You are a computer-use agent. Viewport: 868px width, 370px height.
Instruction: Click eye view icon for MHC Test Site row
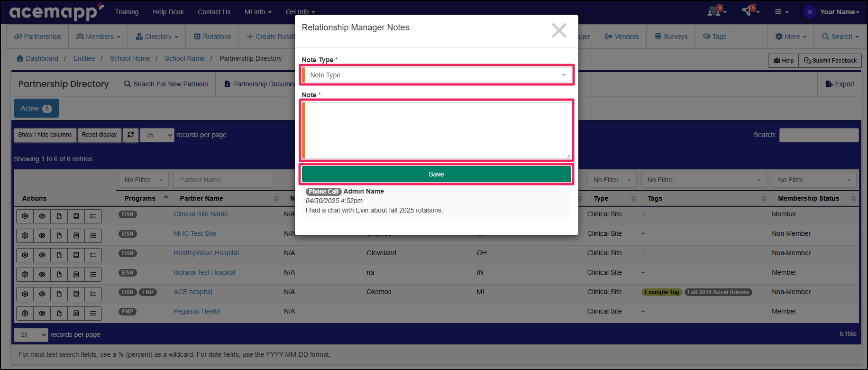coord(42,236)
